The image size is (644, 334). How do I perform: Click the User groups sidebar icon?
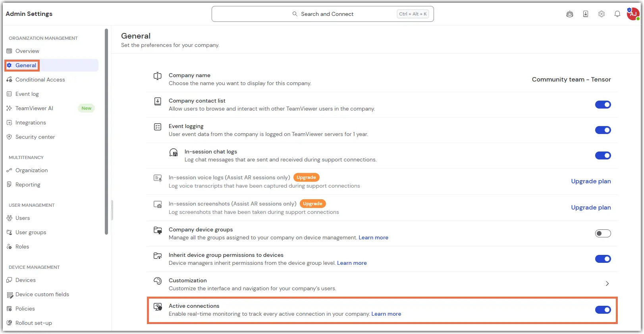click(x=9, y=232)
